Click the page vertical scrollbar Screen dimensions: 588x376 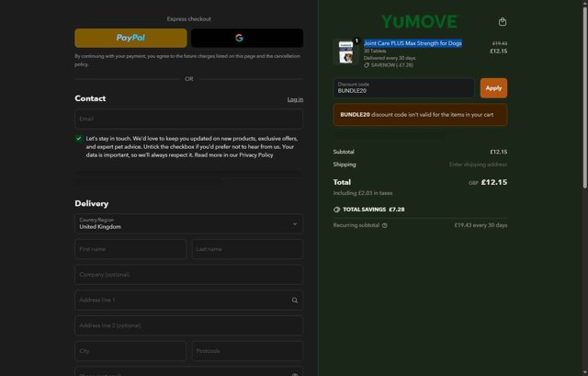pyautogui.click(x=585, y=97)
